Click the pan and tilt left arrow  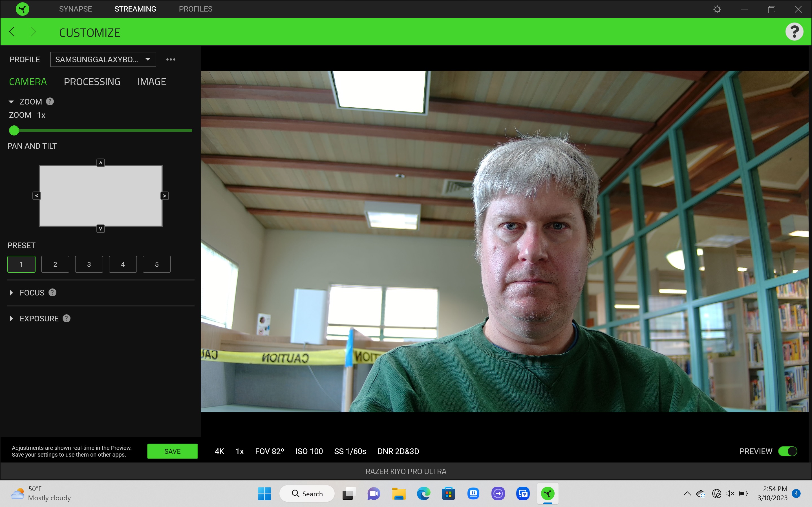point(36,196)
